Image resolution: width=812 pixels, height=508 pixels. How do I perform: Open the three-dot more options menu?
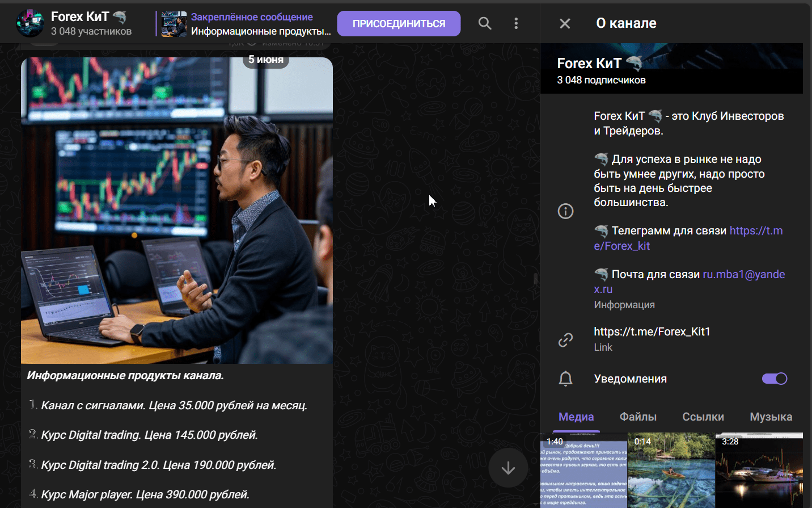(516, 23)
